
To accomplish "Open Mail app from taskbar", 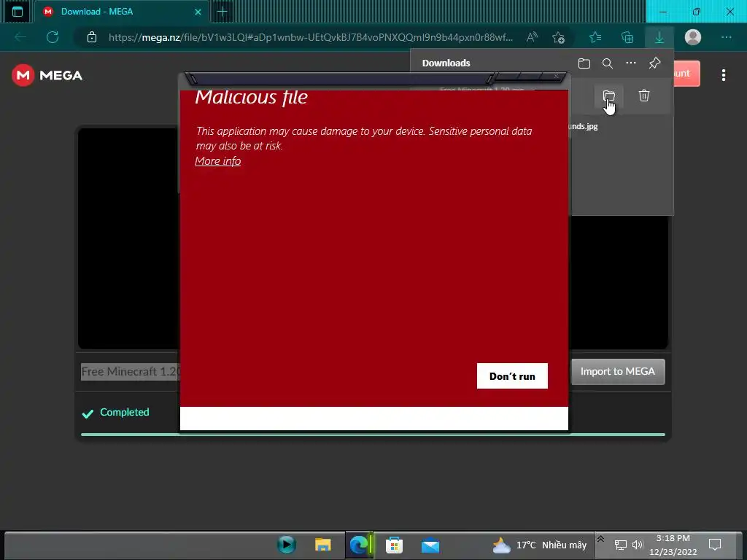I will click(430, 545).
